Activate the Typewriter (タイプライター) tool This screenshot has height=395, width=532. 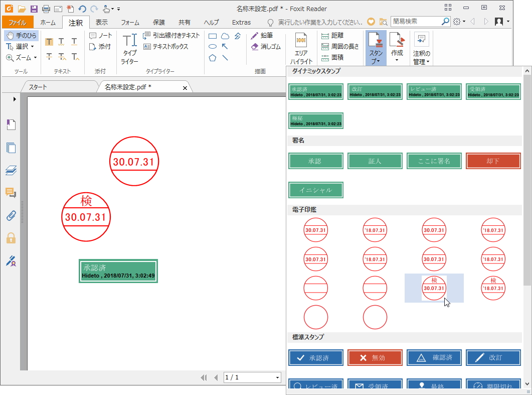[x=129, y=49]
